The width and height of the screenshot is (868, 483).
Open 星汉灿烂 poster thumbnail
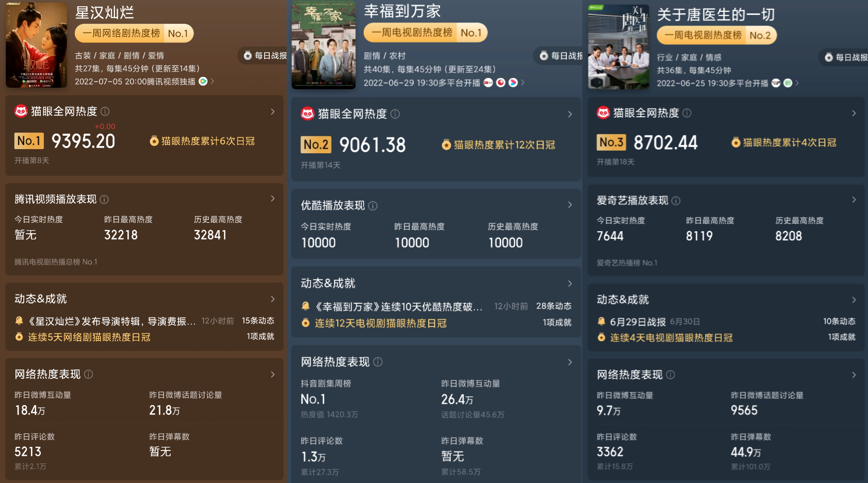[37, 45]
